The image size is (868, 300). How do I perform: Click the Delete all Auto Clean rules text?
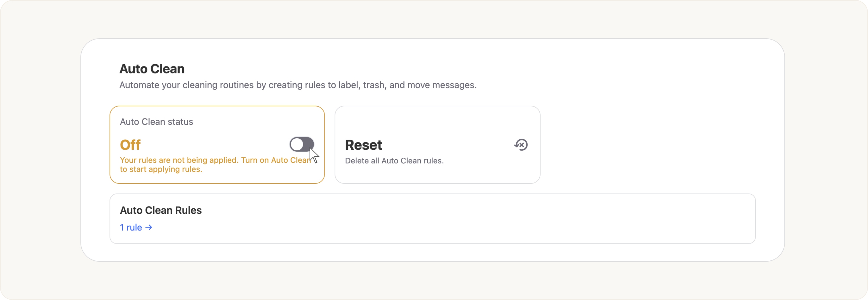coord(394,161)
